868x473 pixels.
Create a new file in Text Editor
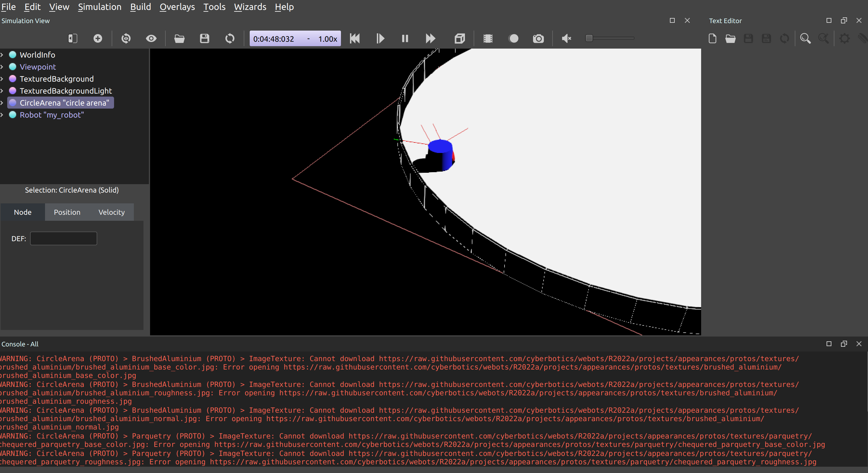pyautogui.click(x=712, y=38)
